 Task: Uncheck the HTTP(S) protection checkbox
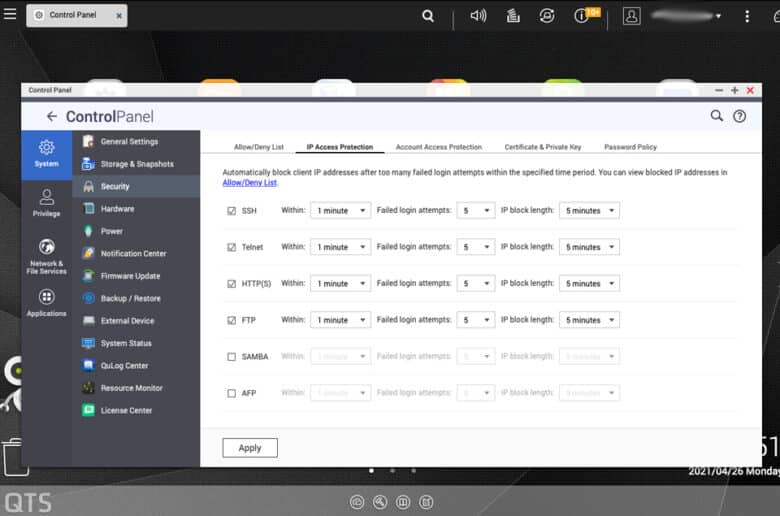click(x=231, y=284)
